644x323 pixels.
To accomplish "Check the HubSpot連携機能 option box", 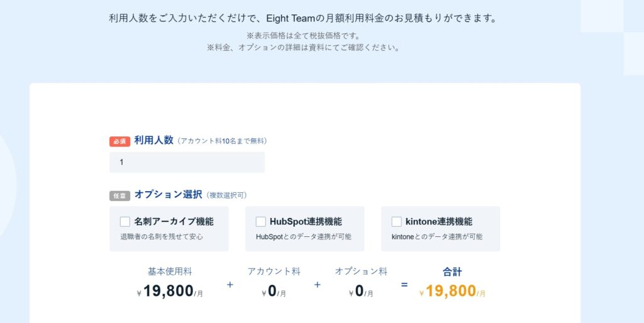I will pos(261,222).
